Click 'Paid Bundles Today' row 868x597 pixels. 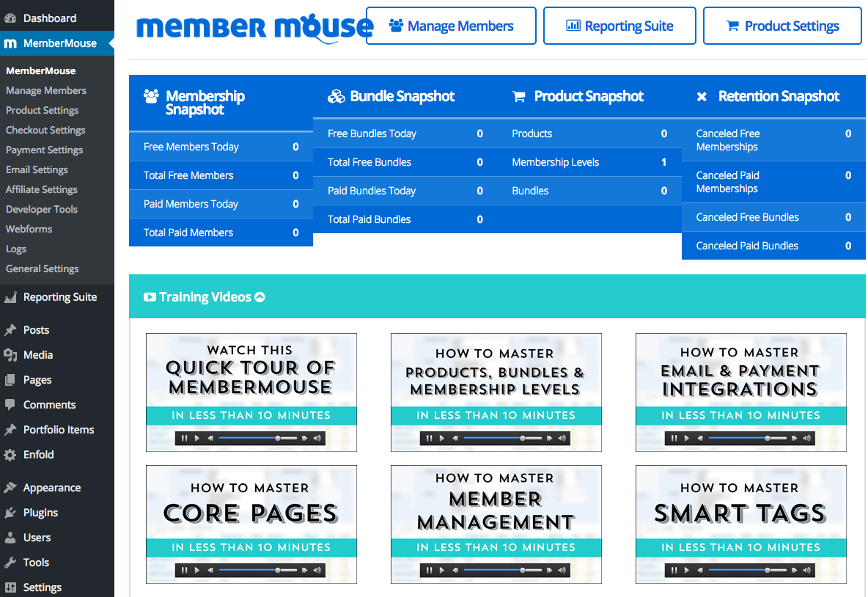[405, 191]
